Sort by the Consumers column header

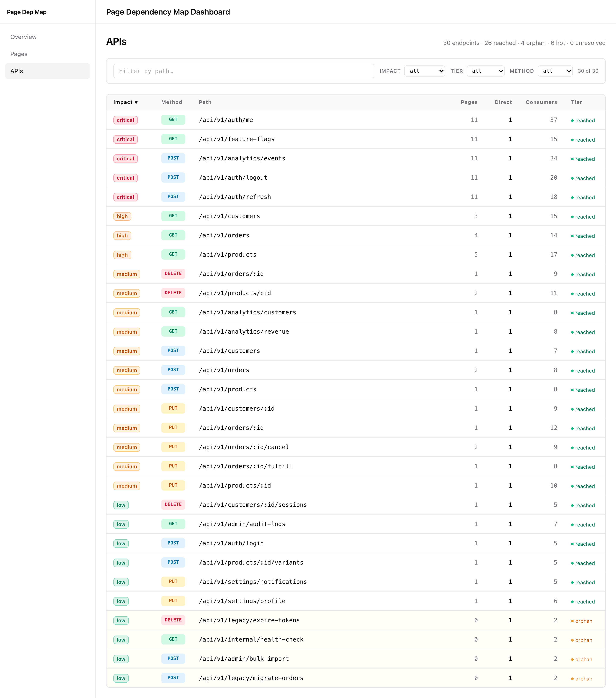point(541,102)
